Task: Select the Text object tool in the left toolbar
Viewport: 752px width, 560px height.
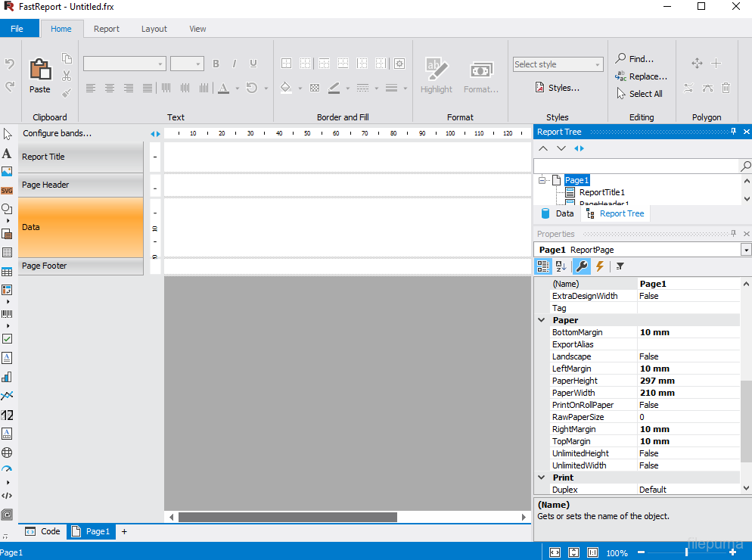Action: (x=7, y=154)
